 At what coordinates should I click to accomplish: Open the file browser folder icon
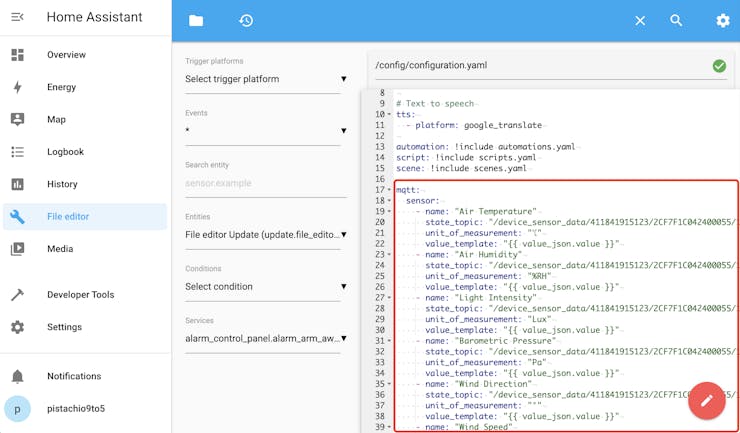(196, 21)
